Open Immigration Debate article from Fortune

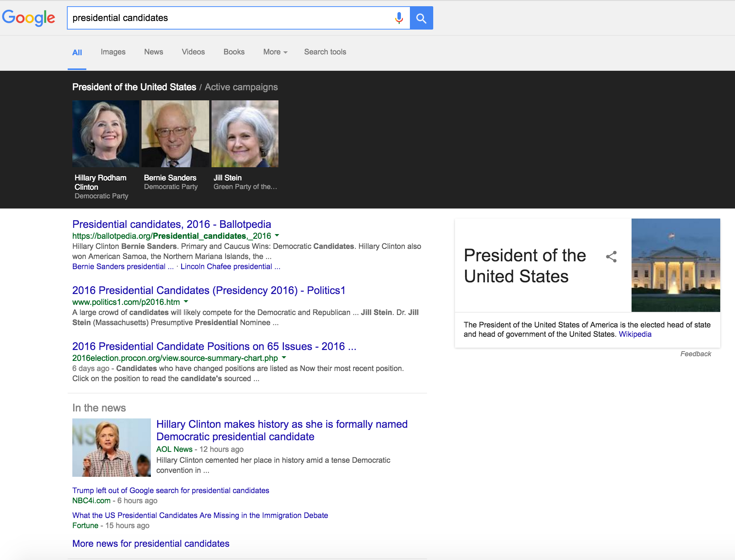click(200, 515)
